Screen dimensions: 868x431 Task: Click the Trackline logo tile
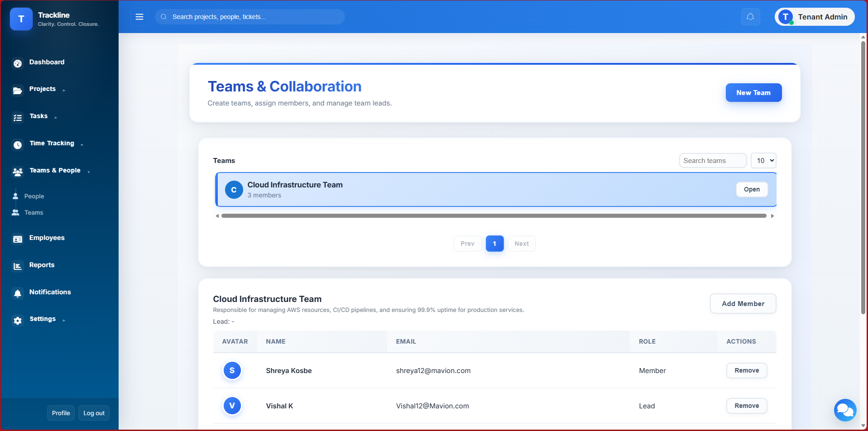click(21, 19)
